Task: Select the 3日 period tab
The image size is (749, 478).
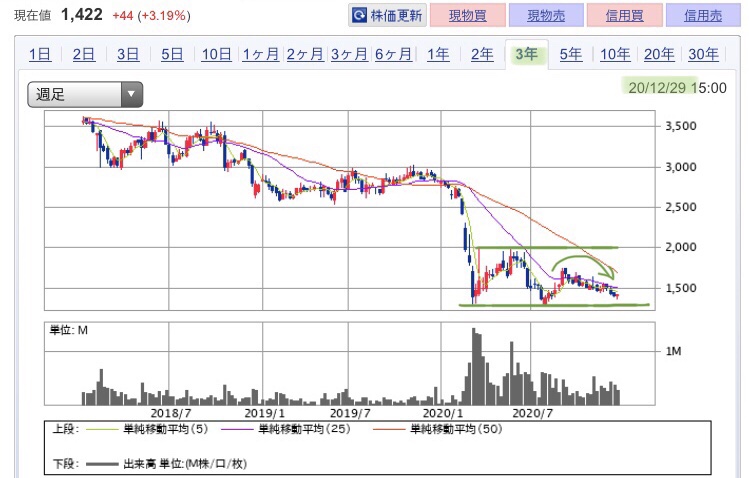Action: (x=128, y=54)
